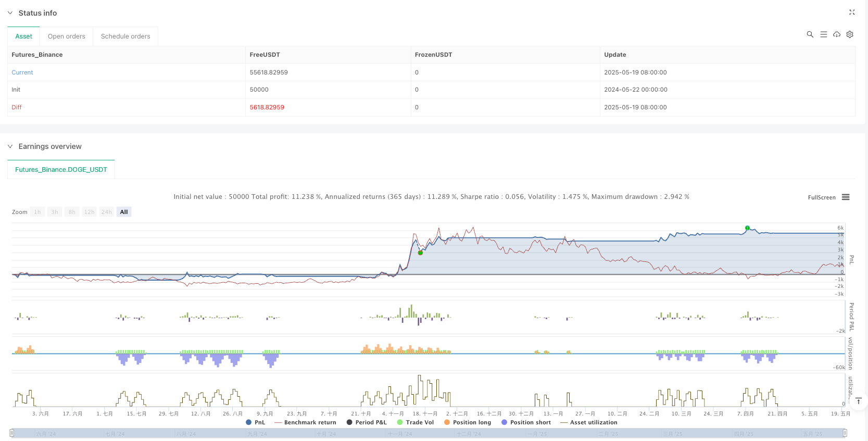Viewport: 868px width, 441px height.
Task: Click the FullScreen button
Action: 821,197
